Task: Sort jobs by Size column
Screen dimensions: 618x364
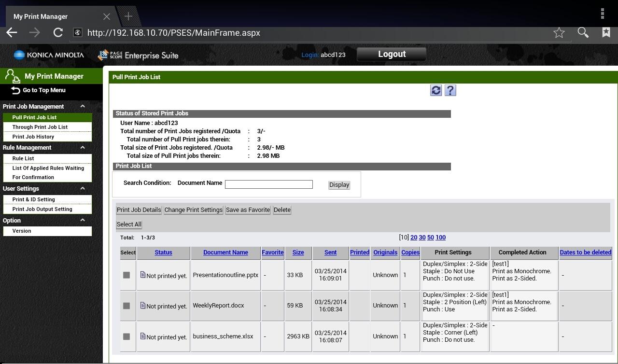Action: (298, 252)
